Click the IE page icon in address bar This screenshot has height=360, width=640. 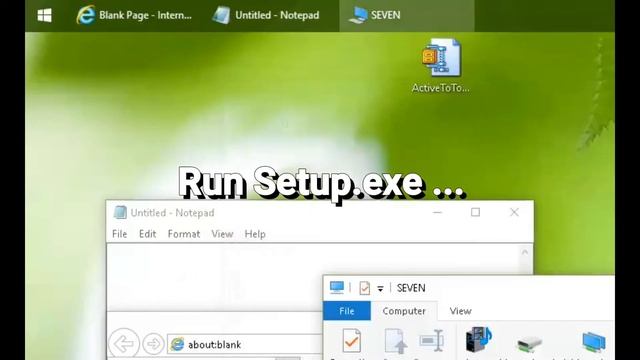click(x=177, y=344)
